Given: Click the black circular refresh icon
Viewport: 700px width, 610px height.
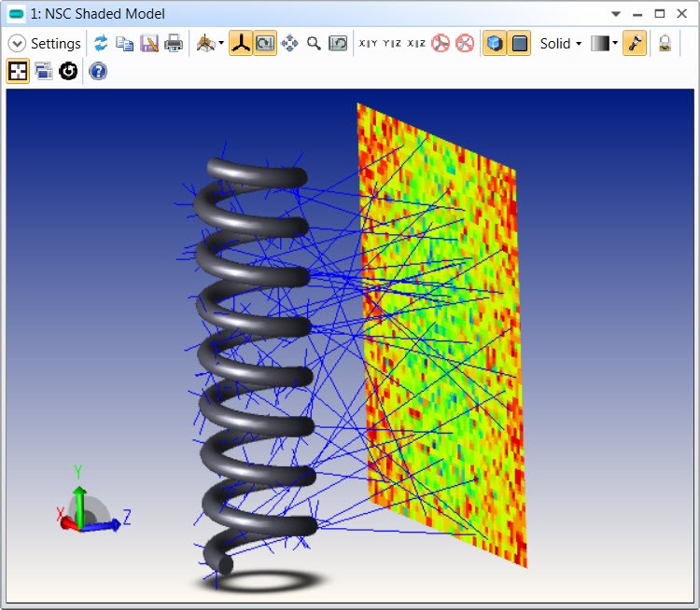Looking at the screenshot, I should (x=68, y=71).
